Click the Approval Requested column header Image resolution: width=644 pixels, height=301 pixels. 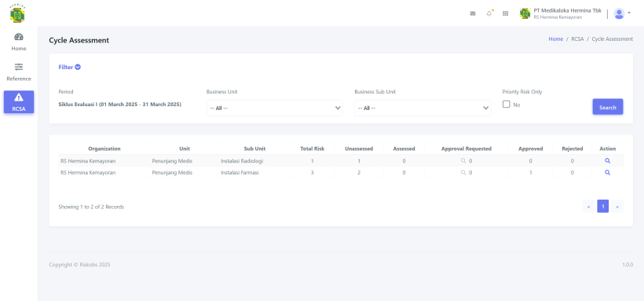click(467, 149)
